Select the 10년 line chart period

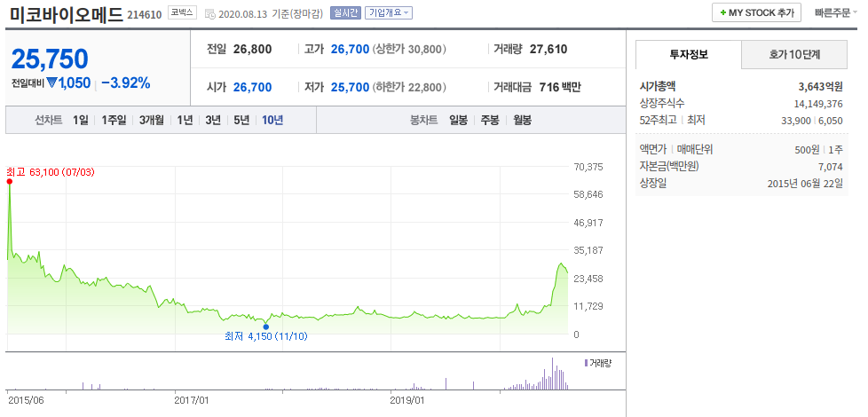(x=272, y=120)
